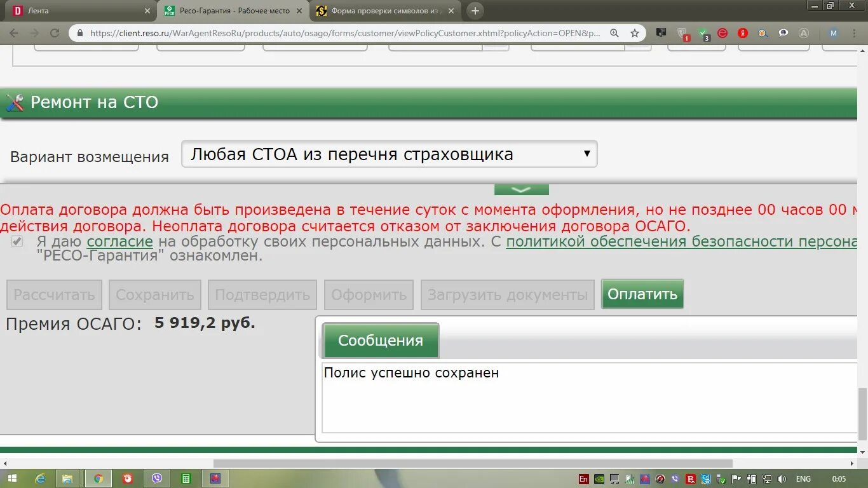Click the 'Рассчитать' button
The width and height of the screenshot is (868, 488).
55,295
